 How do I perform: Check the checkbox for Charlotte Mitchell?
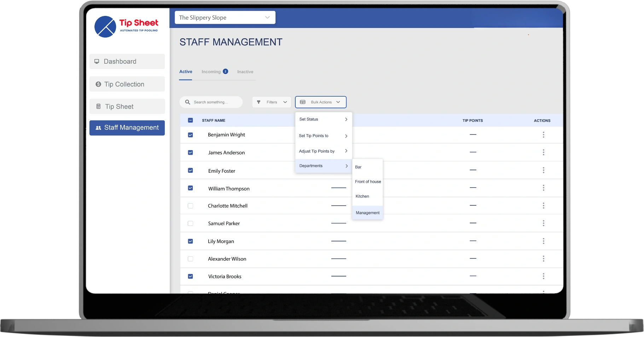pos(191,205)
